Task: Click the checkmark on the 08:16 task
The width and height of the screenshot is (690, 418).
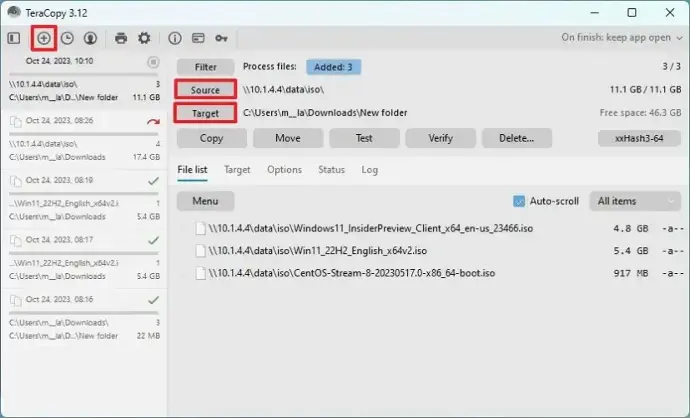Action: click(x=153, y=300)
